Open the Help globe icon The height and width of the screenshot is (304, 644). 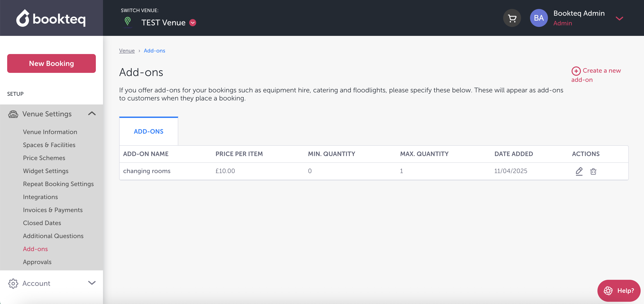tap(608, 291)
